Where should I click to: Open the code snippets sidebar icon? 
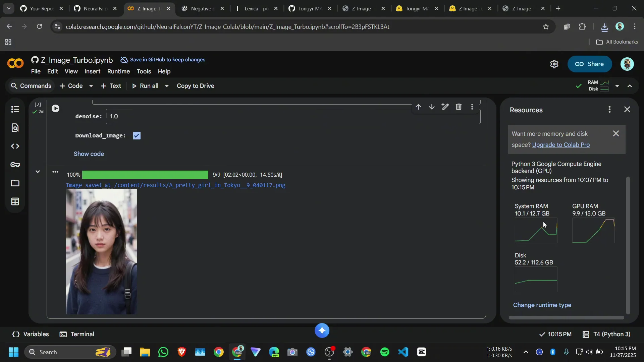point(15,146)
